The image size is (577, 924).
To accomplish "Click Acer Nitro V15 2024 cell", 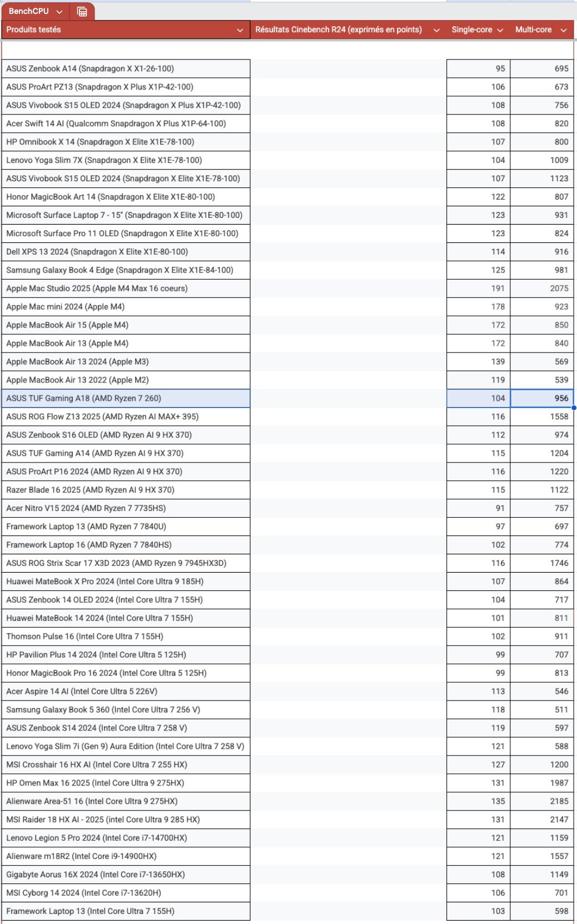I will (x=126, y=509).
